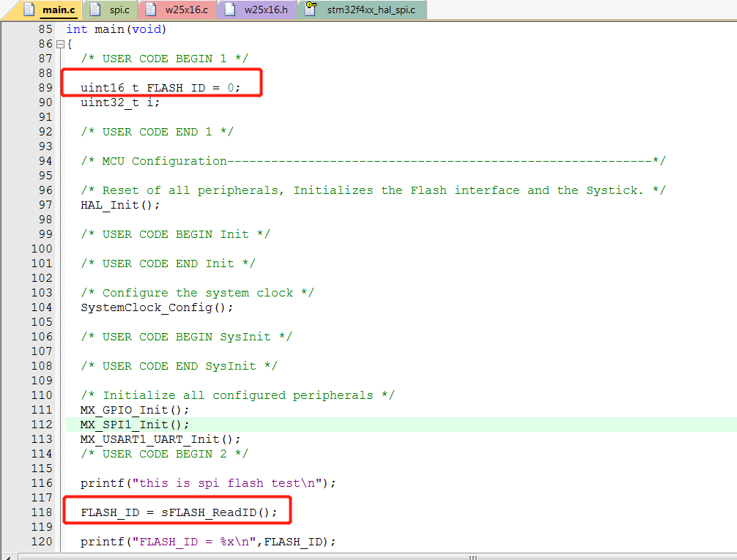Image resolution: width=737 pixels, height=560 pixels.
Task: Open the stm32f4xx_hal_spi.c tab
Action: 363,10
